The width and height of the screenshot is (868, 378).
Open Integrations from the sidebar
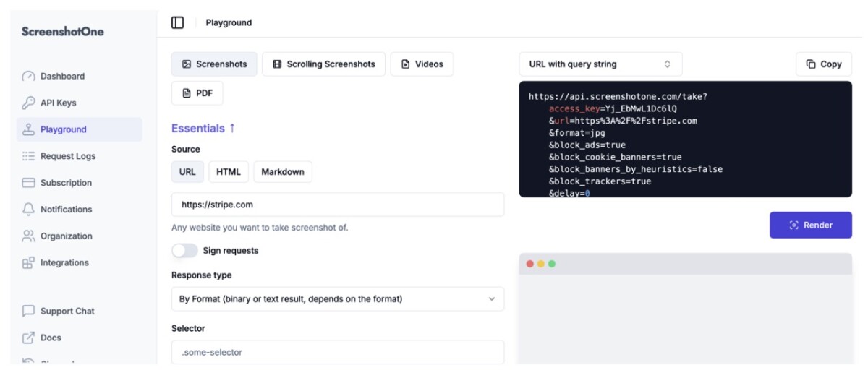click(x=64, y=263)
